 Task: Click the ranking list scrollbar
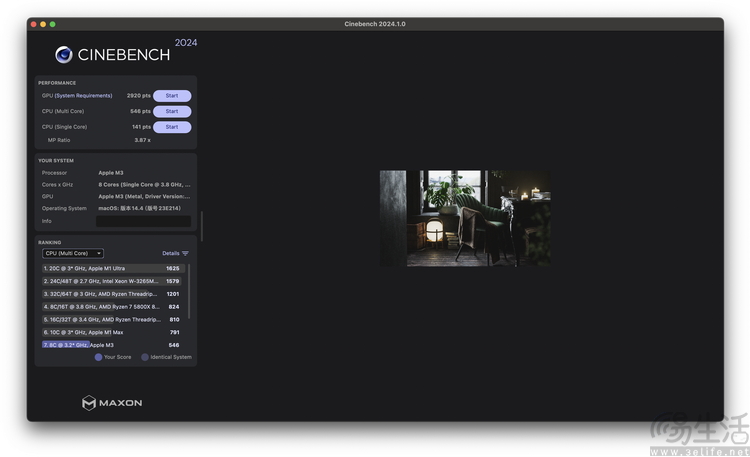click(x=189, y=291)
